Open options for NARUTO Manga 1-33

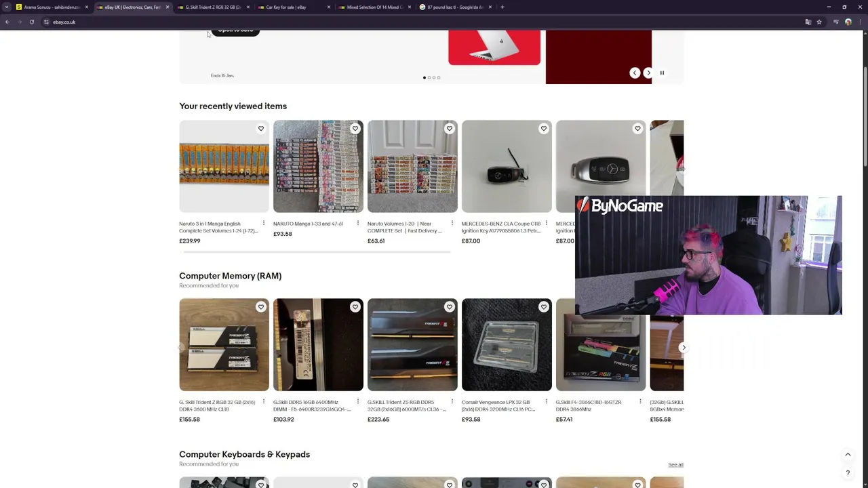(x=358, y=223)
